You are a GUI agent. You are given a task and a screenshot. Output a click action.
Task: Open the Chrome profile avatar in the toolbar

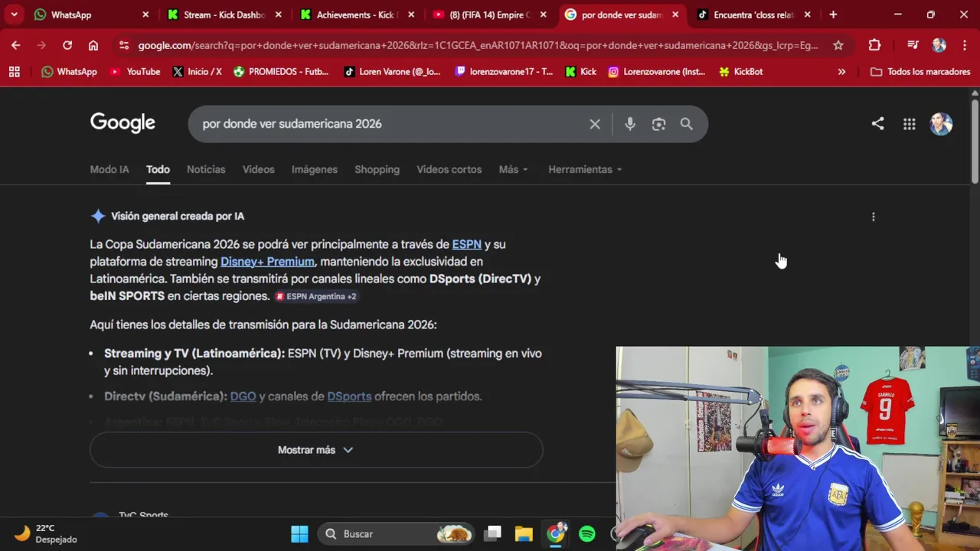(939, 45)
